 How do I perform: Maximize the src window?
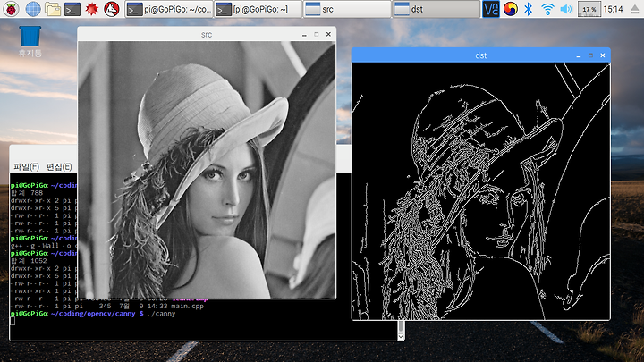317,35
